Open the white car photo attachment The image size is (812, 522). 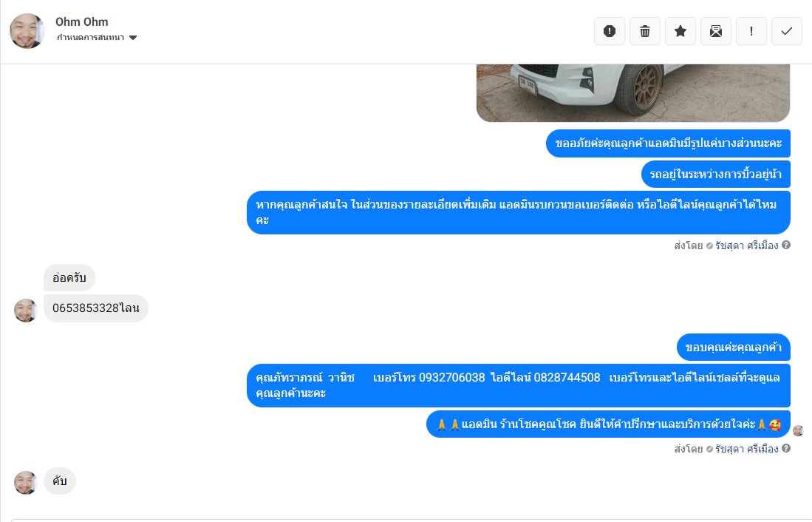632,92
